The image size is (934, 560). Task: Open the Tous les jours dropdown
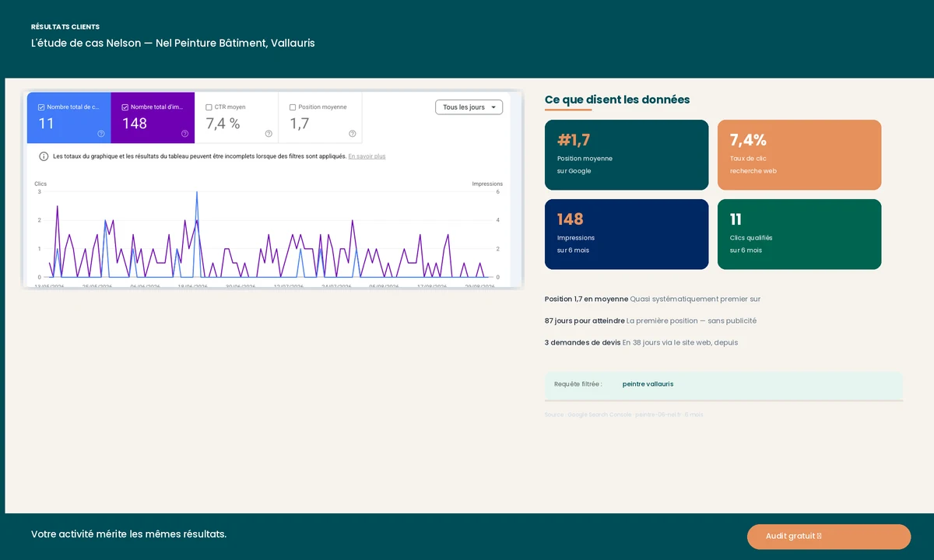click(x=469, y=107)
